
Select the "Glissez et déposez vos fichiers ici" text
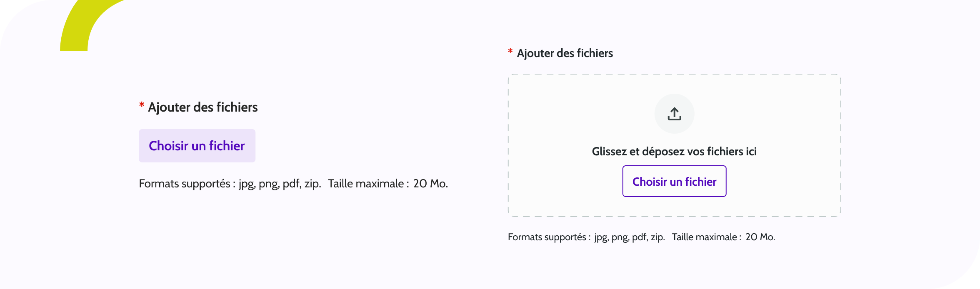tap(674, 152)
